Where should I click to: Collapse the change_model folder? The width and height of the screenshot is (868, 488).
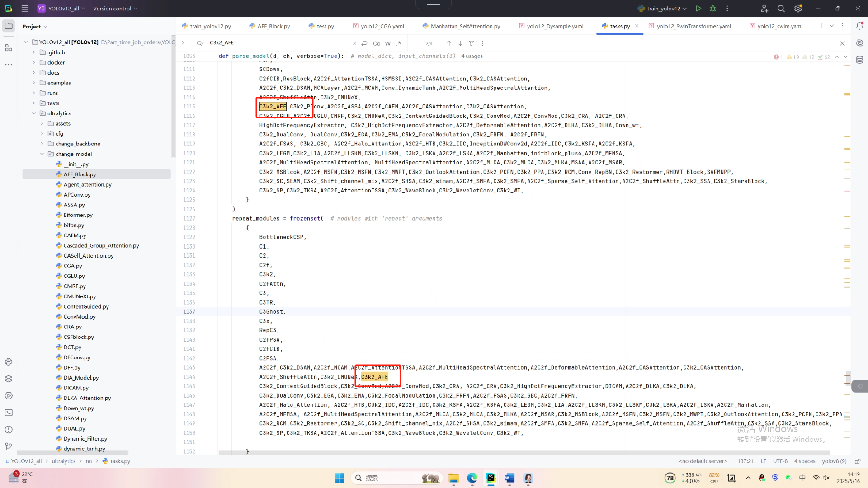(x=42, y=154)
